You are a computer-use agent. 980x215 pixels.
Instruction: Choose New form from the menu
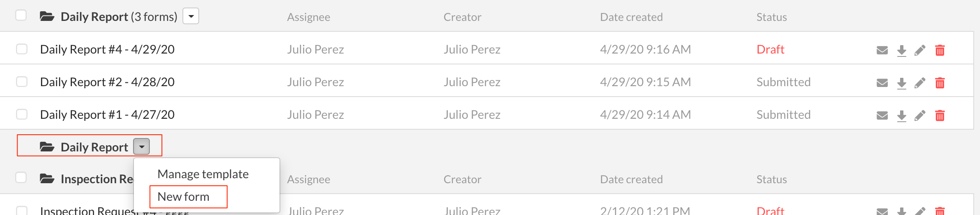[x=183, y=197]
